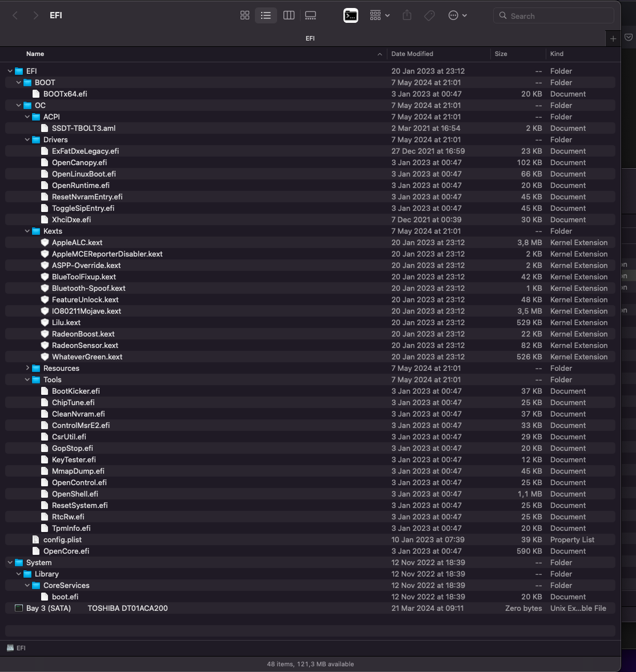Collapse the System folder

pyautogui.click(x=10, y=562)
